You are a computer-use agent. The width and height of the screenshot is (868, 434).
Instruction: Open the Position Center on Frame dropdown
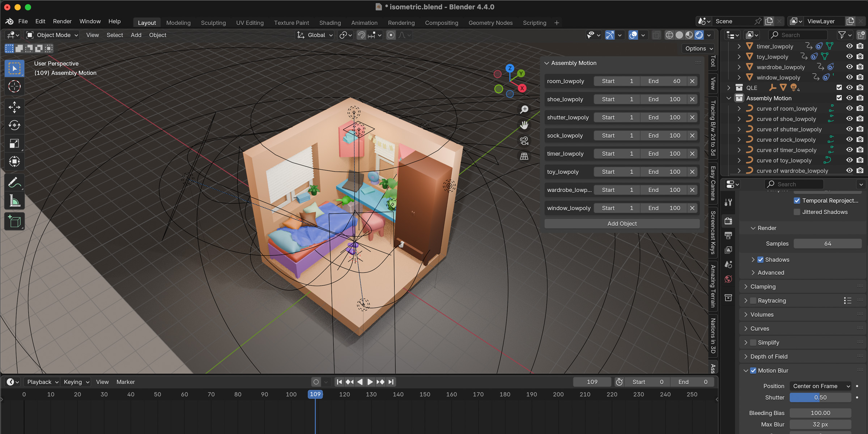[x=820, y=386]
